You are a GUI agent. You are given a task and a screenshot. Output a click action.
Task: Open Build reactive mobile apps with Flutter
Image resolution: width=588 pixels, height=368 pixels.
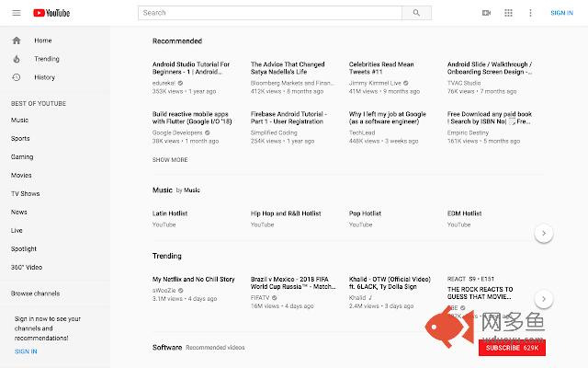pyautogui.click(x=192, y=118)
